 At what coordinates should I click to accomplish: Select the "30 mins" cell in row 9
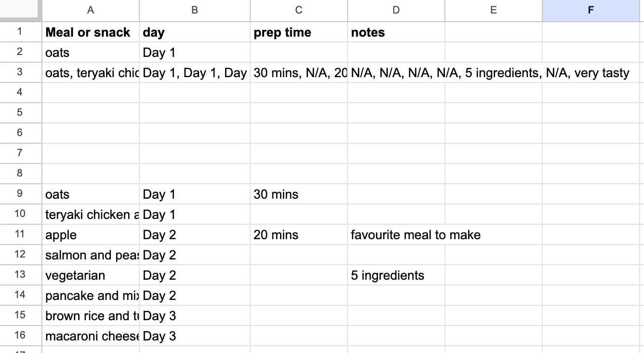pyautogui.click(x=299, y=194)
